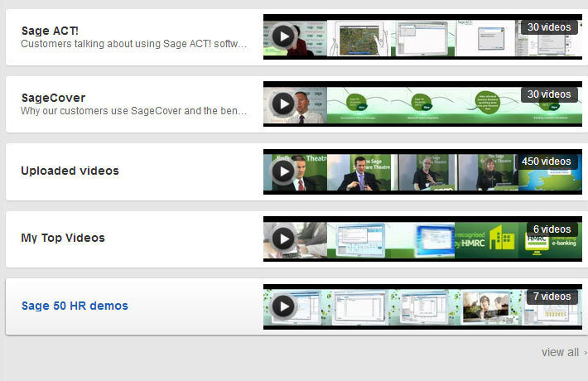Click the 6 videos badge
588x381 pixels.
[552, 229]
